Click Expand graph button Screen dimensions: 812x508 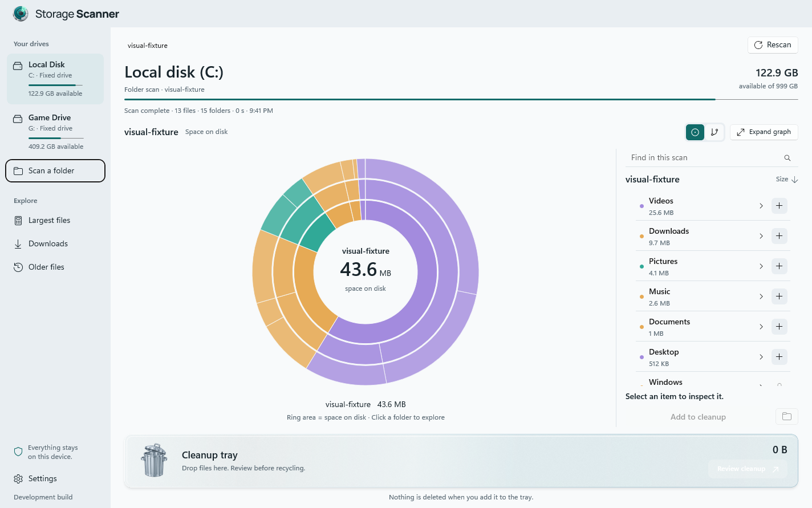click(764, 132)
